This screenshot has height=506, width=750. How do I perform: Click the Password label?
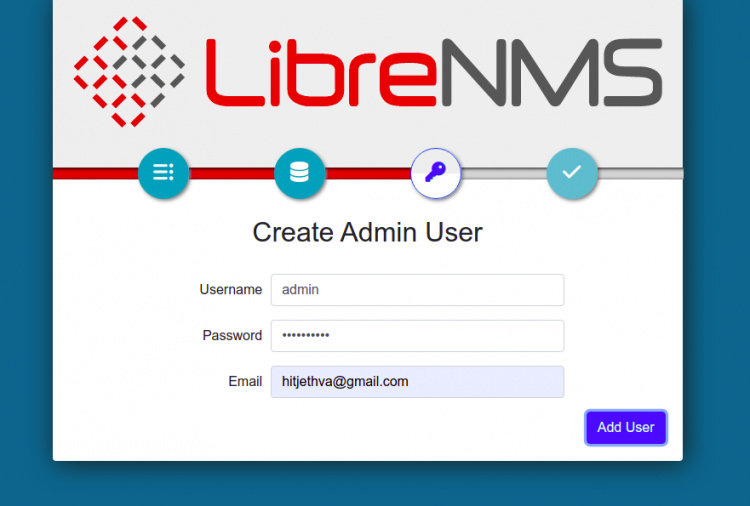pyautogui.click(x=232, y=336)
